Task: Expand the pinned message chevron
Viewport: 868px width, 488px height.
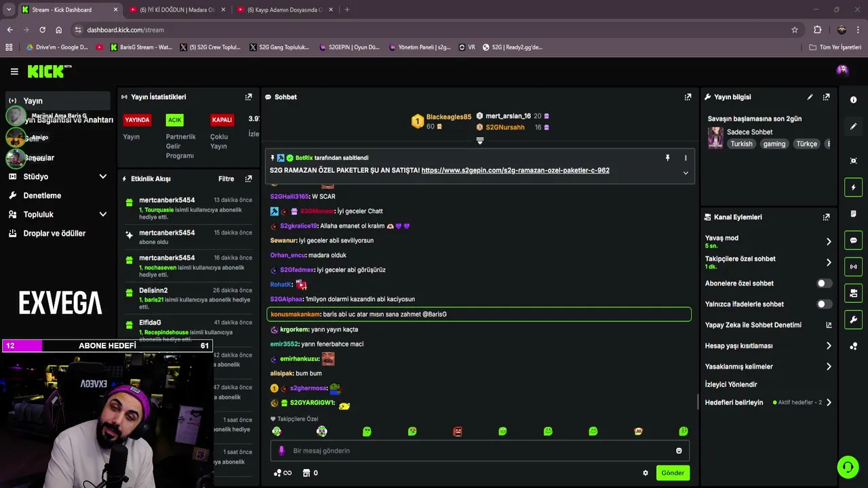Action: coord(686,173)
